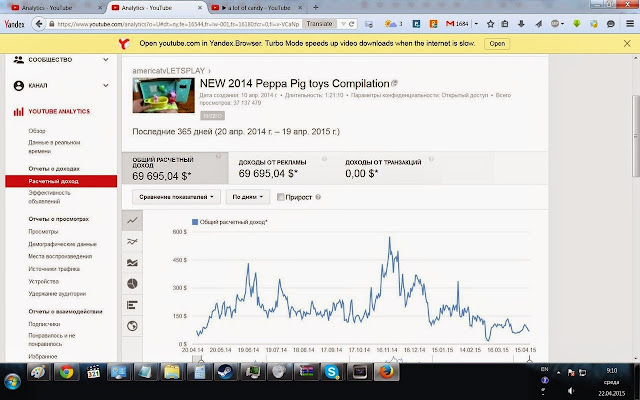
Task: Open YouTube Analytics sidebar heading
Action: click(x=59, y=111)
